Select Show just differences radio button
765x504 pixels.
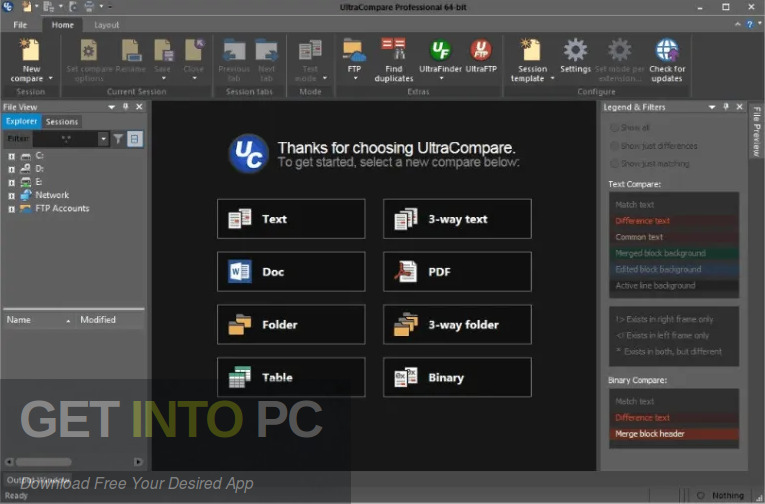[x=614, y=146]
